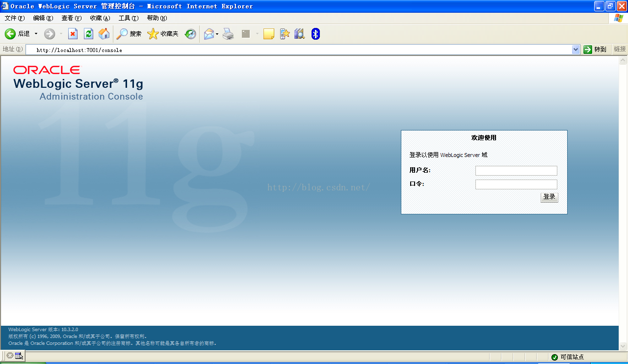Open Favorites (收藏夹) star toolbar button

(x=163, y=34)
